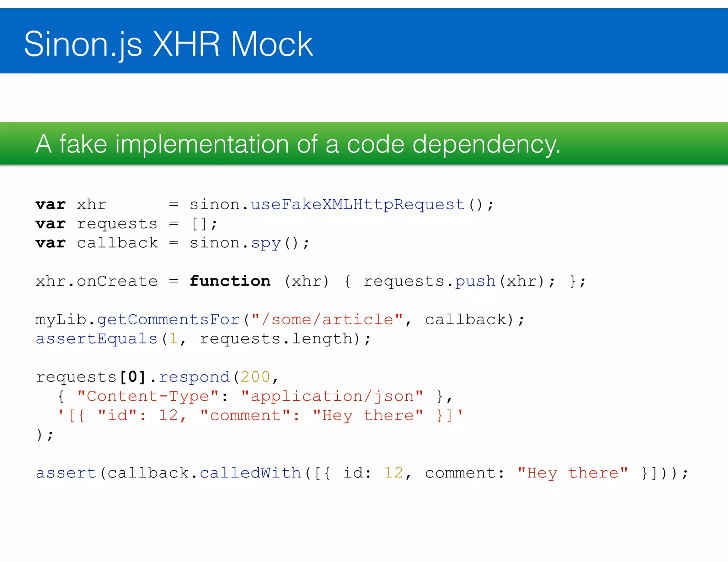The height and width of the screenshot is (562, 728).
Task: Click the green banner text 'A fake implementation of a code dependency.'
Action: 298,144
